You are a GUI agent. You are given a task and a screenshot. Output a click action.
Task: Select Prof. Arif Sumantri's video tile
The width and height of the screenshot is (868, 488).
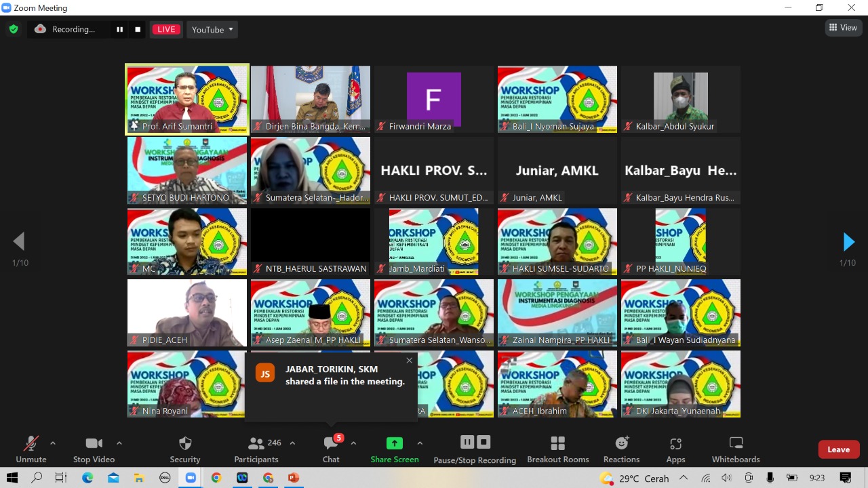(x=187, y=98)
